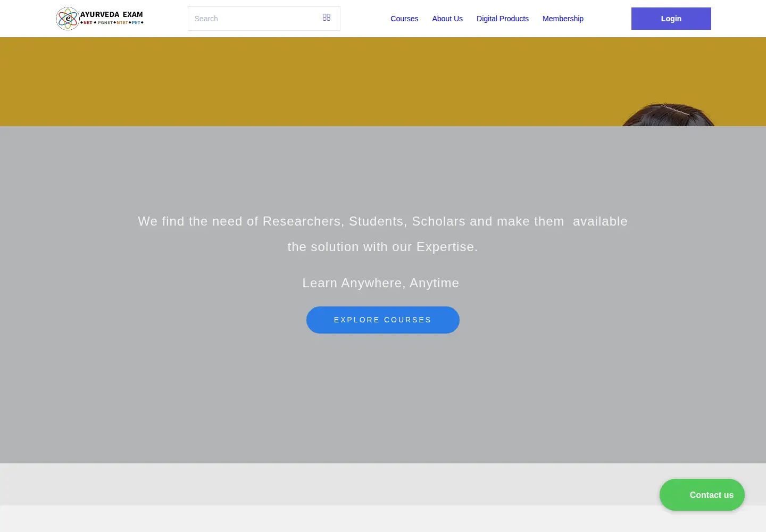Open Digital Products menu item
This screenshot has height=532, width=766.
[503, 19]
